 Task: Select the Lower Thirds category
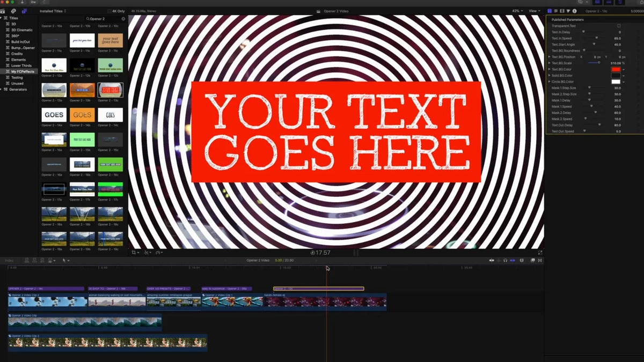(21, 66)
